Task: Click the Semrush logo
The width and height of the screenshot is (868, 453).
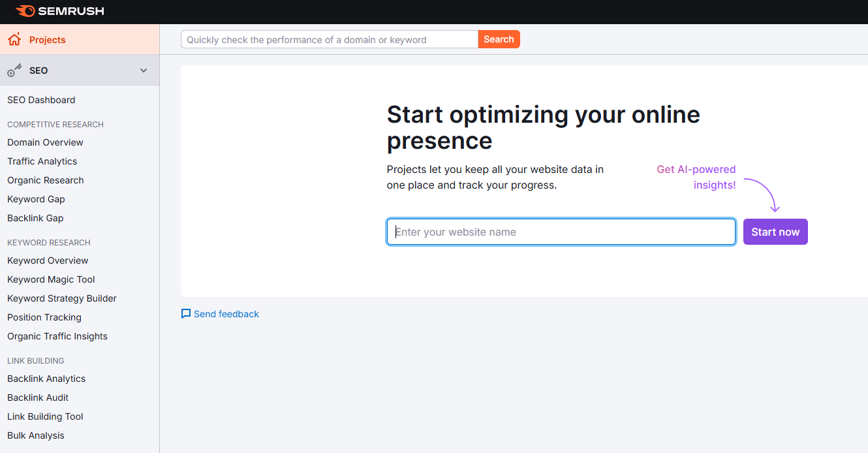Action: (x=59, y=11)
